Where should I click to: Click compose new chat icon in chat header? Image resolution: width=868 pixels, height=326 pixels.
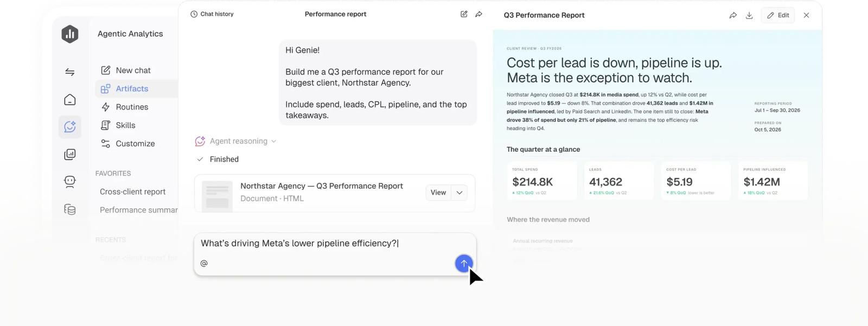464,14
